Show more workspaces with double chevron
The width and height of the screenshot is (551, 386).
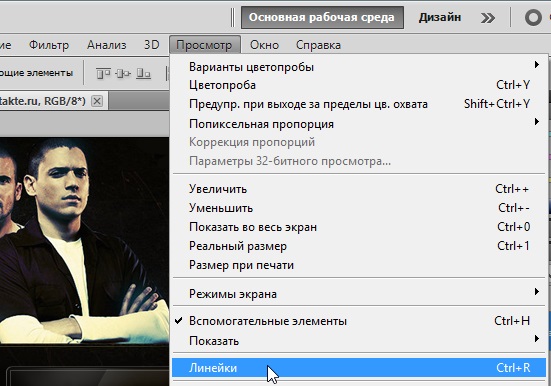click(x=488, y=18)
